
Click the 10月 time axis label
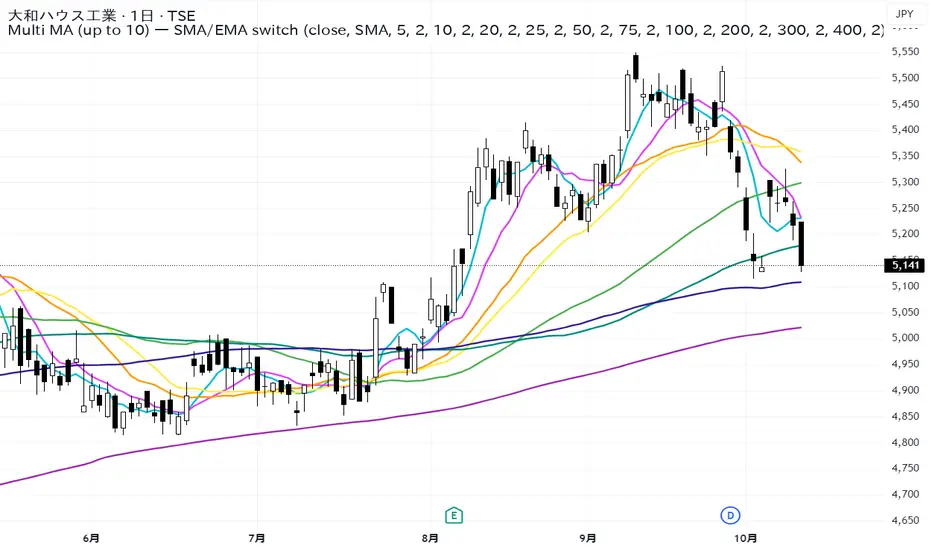click(745, 538)
